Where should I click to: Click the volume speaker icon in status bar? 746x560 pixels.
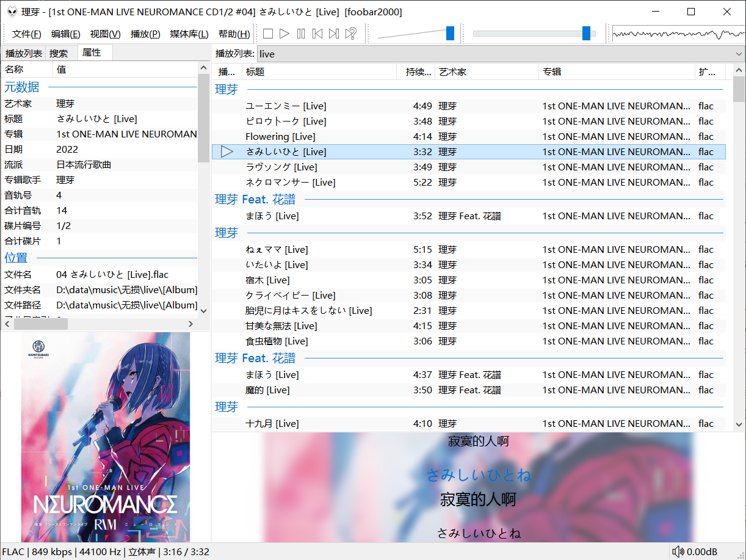[678, 552]
